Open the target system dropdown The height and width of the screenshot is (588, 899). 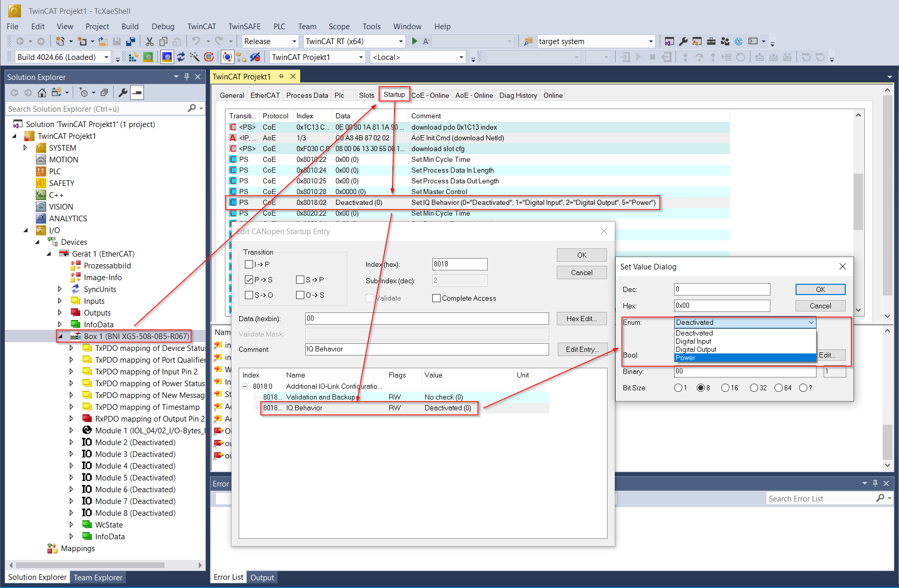651,41
